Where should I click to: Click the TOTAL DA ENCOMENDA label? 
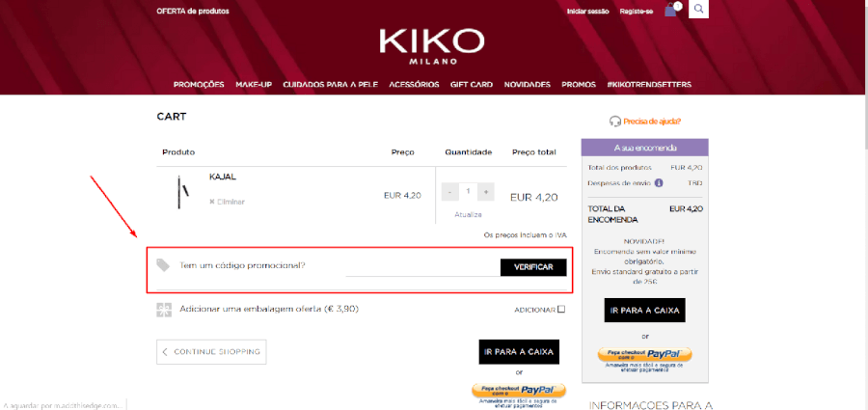pyautogui.click(x=612, y=214)
